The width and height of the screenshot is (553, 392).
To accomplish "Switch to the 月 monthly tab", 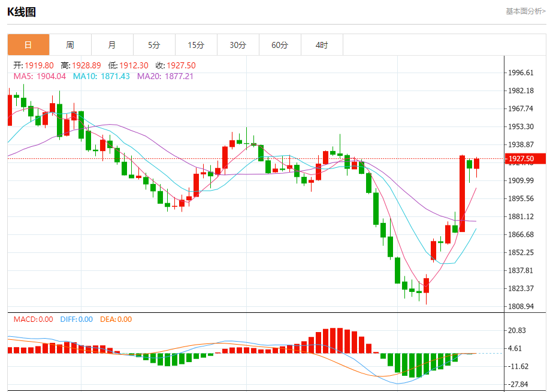I will pyautogui.click(x=112, y=45).
